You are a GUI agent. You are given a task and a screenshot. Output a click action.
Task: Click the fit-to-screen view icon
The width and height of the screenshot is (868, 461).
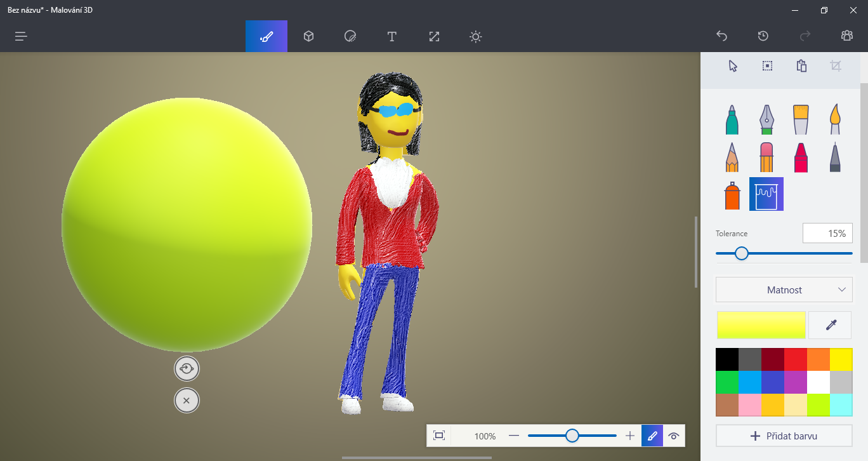click(439, 436)
